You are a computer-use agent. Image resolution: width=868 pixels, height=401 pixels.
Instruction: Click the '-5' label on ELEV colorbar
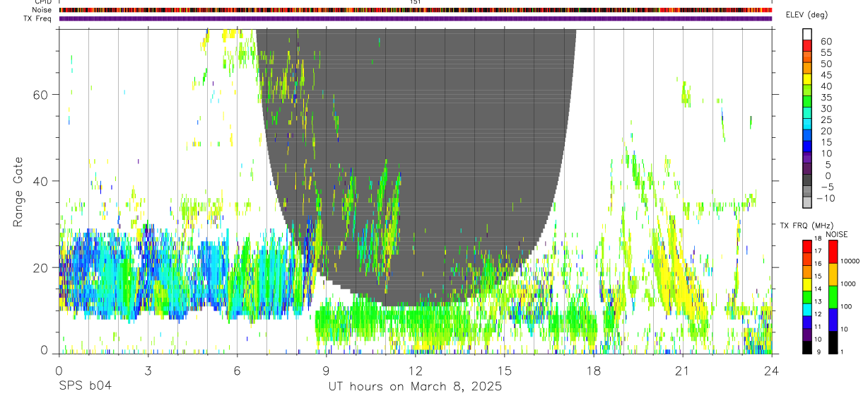pyautogui.click(x=826, y=187)
